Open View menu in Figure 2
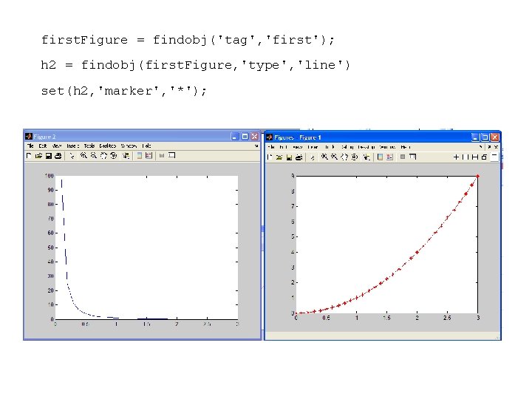This screenshot has width=532, height=399. [57, 146]
